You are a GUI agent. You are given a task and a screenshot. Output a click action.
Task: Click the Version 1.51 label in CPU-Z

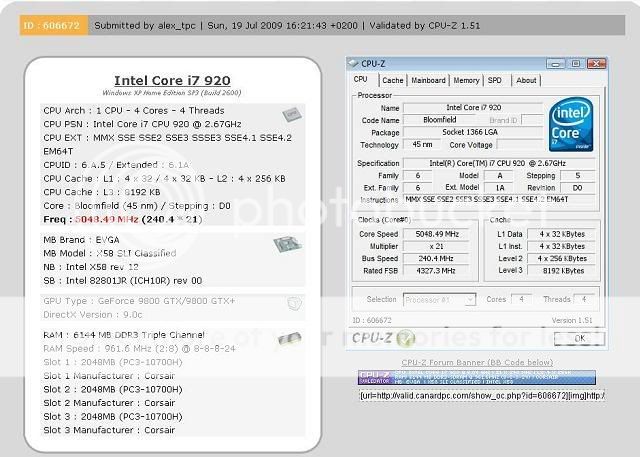coord(572,320)
